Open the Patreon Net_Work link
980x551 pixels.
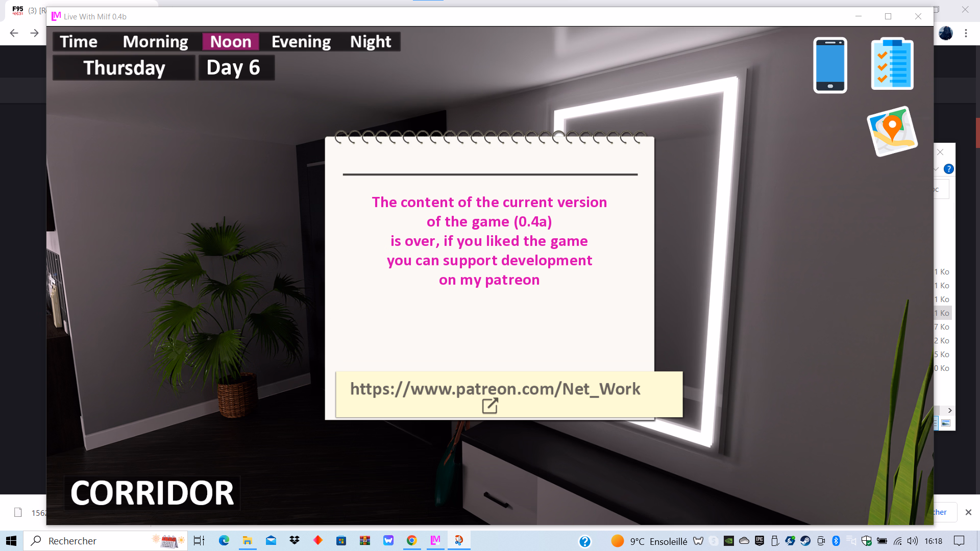pos(509,394)
